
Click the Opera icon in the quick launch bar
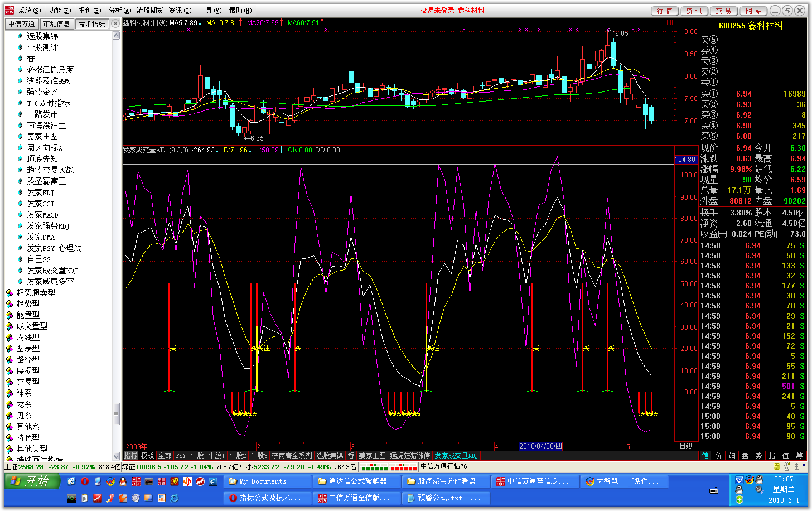(85, 481)
